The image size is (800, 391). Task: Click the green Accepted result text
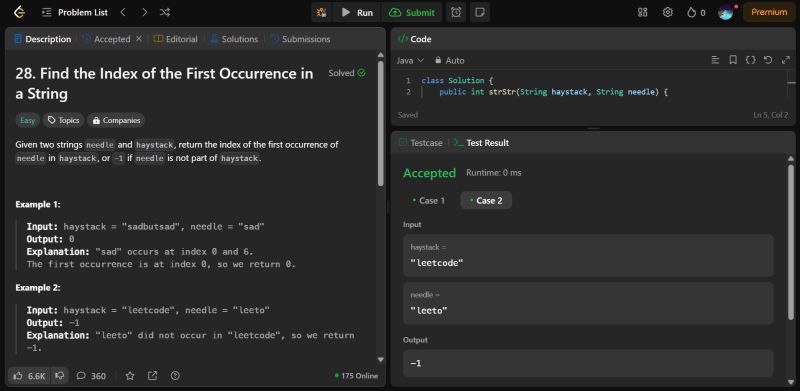tap(429, 173)
